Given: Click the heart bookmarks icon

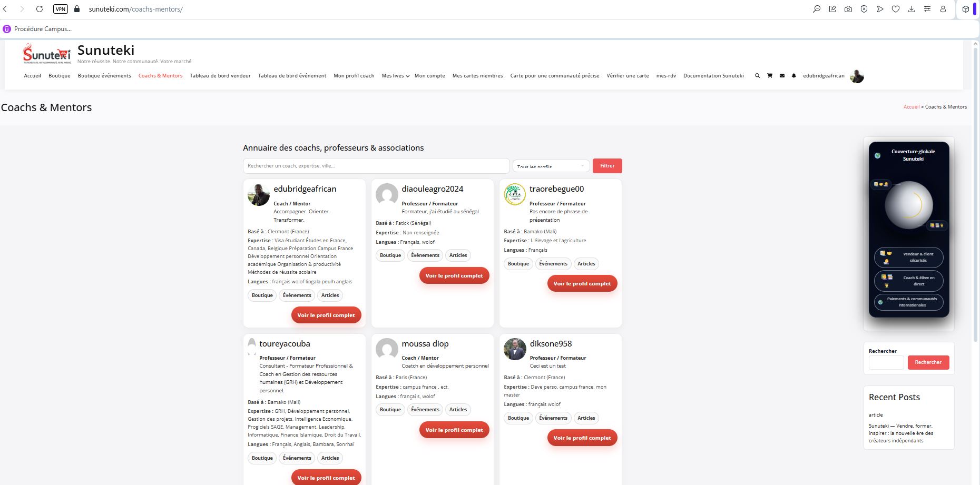Looking at the screenshot, I should [896, 9].
